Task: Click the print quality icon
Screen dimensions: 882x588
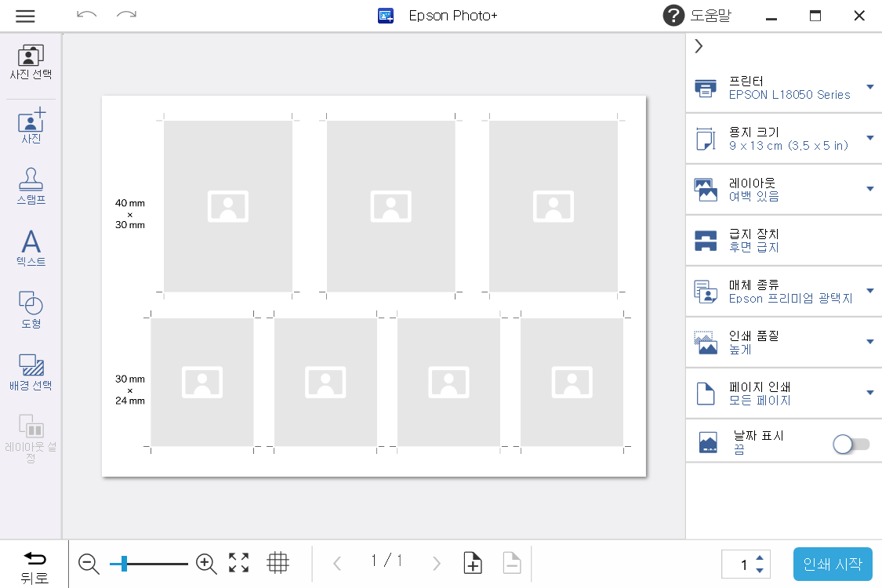Action: click(x=706, y=343)
